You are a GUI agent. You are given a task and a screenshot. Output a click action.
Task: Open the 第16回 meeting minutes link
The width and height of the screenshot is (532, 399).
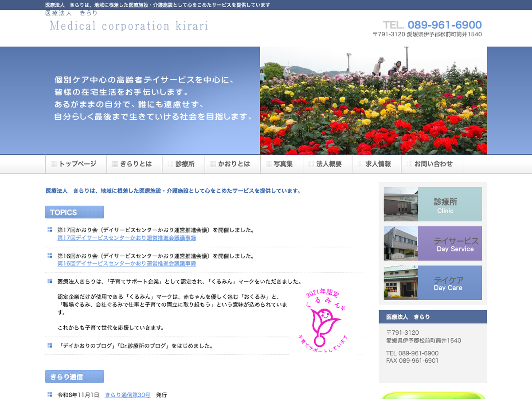click(127, 264)
